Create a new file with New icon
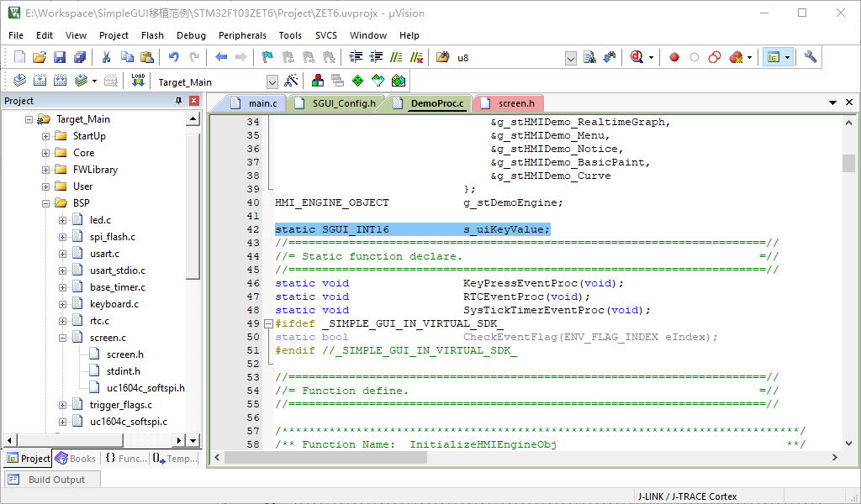Image resolution: width=861 pixels, height=504 pixels. [x=20, y=57]
